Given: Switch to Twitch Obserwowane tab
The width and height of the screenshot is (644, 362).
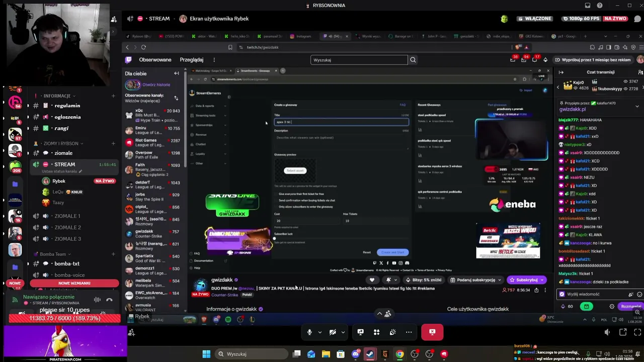Looking at the screenshot, I should point(155,60).
